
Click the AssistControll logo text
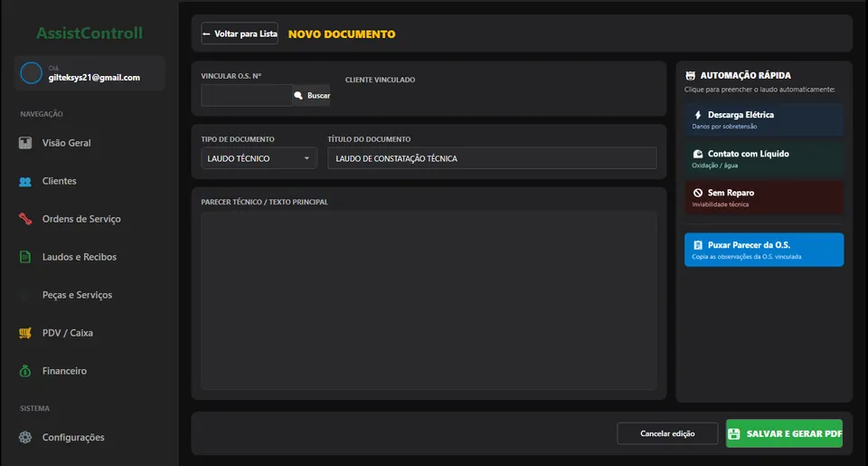pyautogui.click(x=90, y=33)
